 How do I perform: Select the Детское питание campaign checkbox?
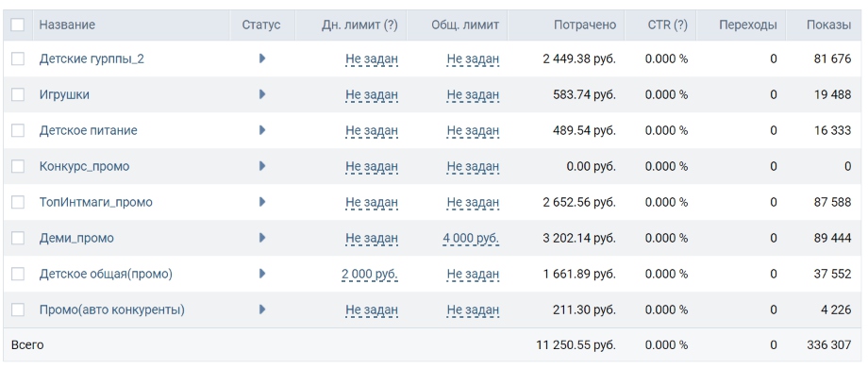(x=18, y=130)
